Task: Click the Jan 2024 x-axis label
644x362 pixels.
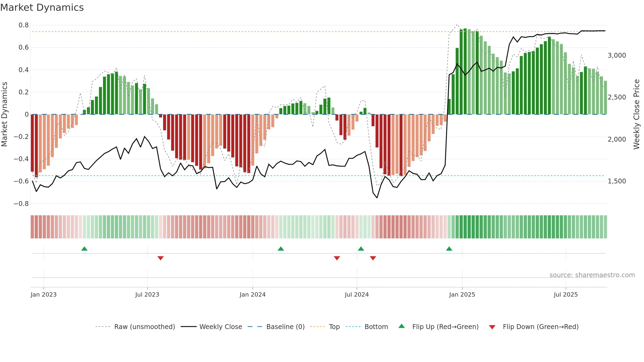Action: (x=253, y=294)
